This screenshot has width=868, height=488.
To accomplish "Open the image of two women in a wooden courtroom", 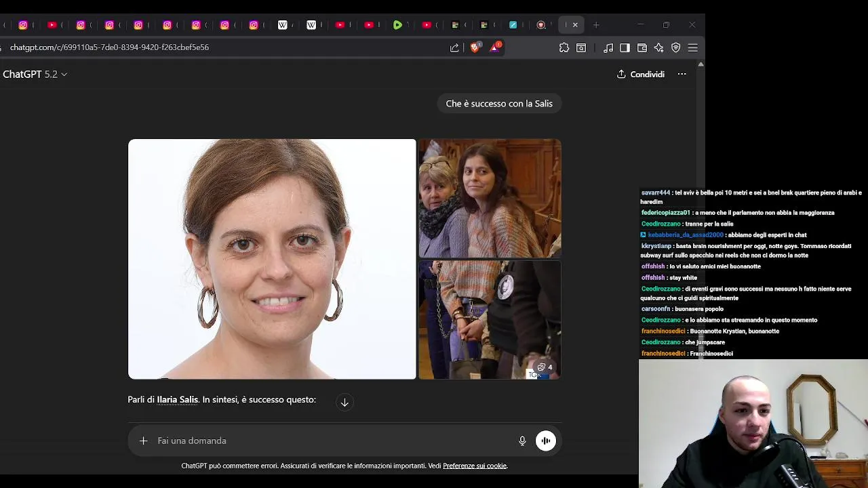I will click(x=490, y=198).
